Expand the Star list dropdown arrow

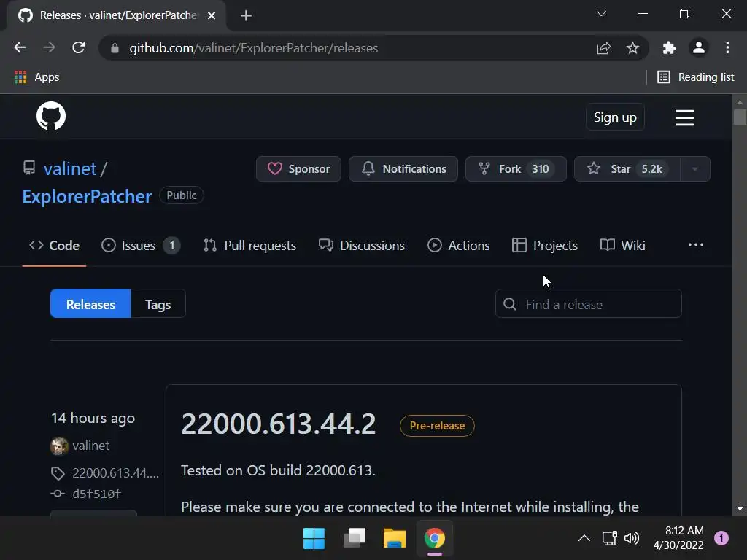click(x=695, y=169)
